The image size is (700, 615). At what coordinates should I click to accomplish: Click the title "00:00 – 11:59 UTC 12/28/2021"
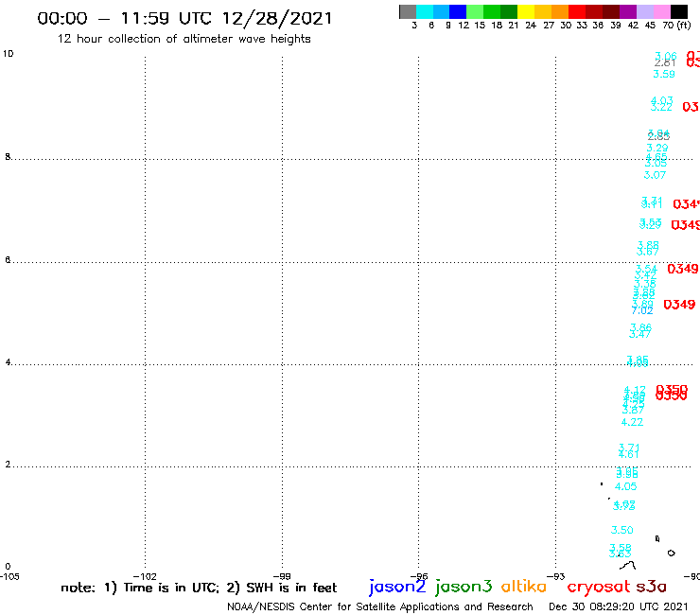coord(184,18)
